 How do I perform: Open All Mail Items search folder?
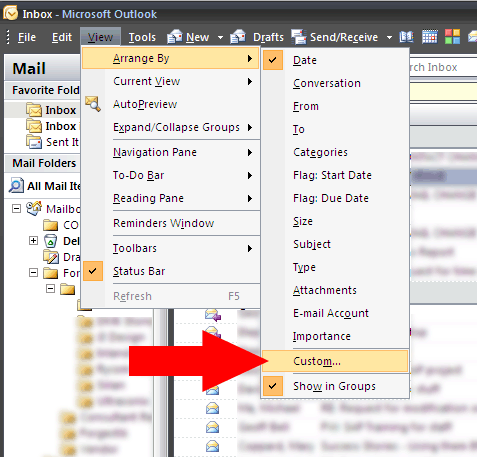[45, 186]
